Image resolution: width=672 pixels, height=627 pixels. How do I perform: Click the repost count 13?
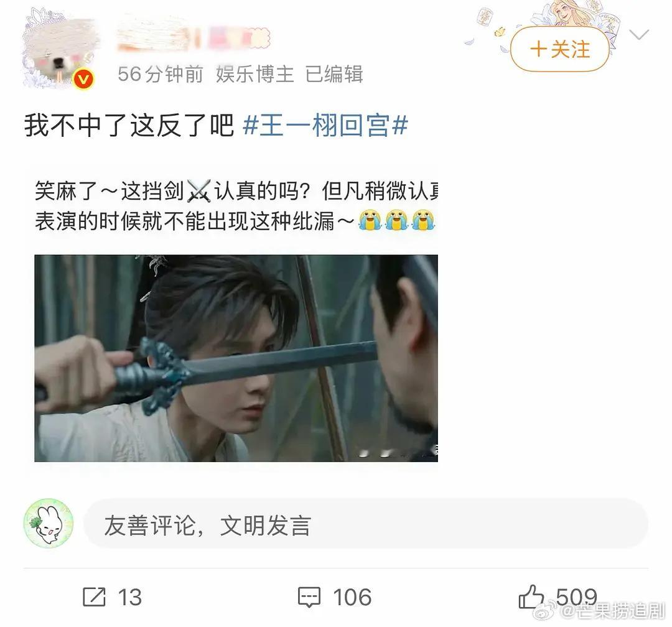[x=130, y=597]
